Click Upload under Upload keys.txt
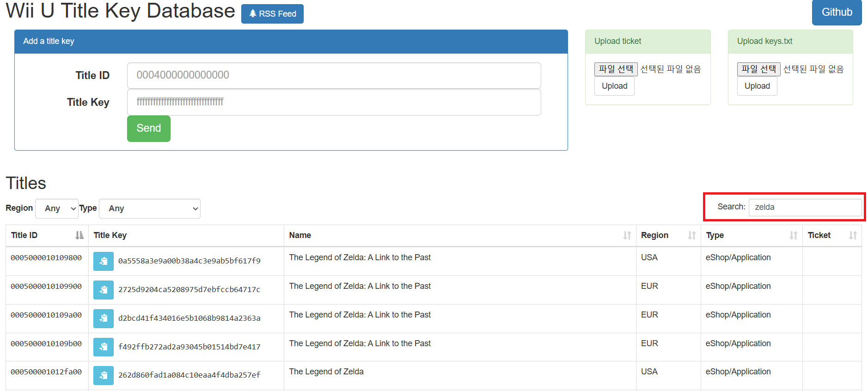Image resolution: width=868 pixels, height=391 pixels. tap(757, 86)
